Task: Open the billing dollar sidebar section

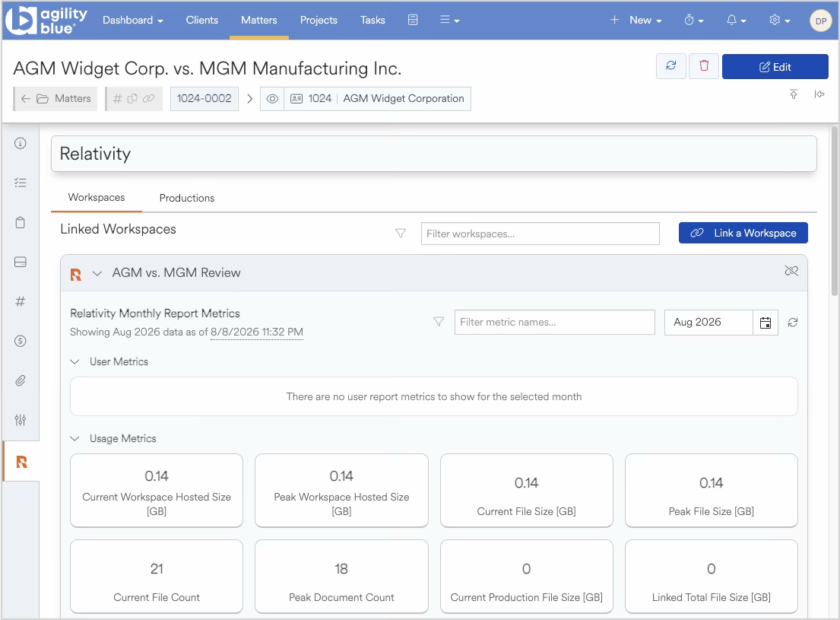Action: (x=21, y=341)
